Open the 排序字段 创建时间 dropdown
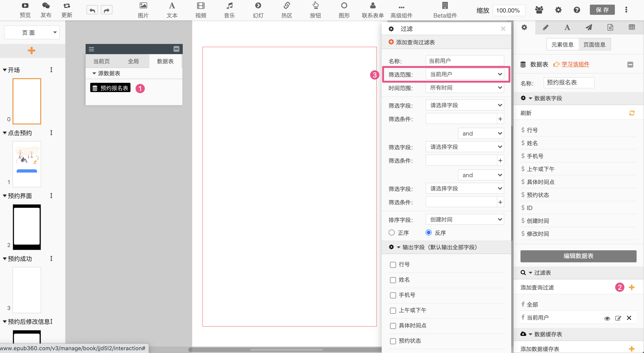644x353 pixels. pyautogui.click(x=465, y=219)
